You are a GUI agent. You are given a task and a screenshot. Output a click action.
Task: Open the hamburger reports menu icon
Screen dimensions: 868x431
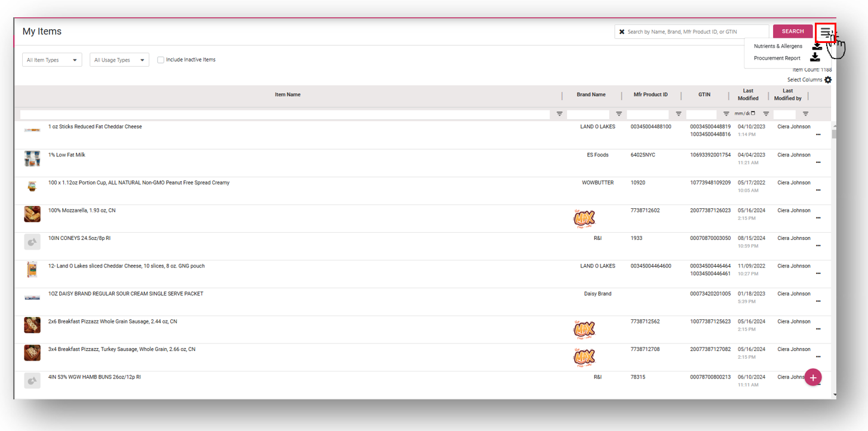point(825,32)
